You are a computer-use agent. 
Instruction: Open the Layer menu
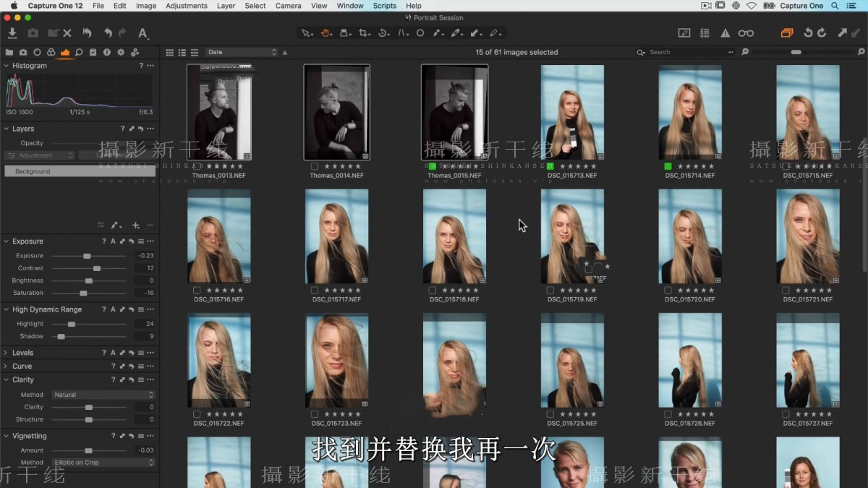tap(226, 6)
